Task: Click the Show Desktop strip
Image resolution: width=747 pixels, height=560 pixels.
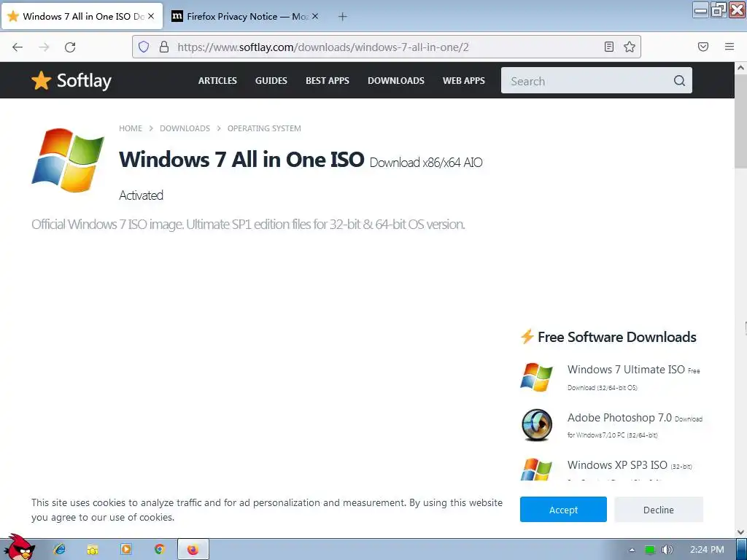Action: tap(742, 550)
